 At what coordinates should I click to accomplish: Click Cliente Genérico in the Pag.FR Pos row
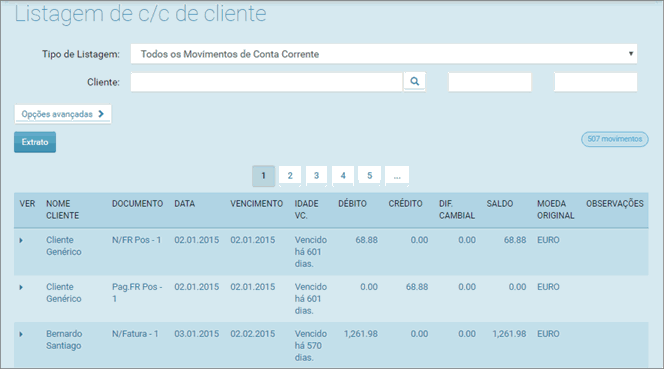point(64,293)
